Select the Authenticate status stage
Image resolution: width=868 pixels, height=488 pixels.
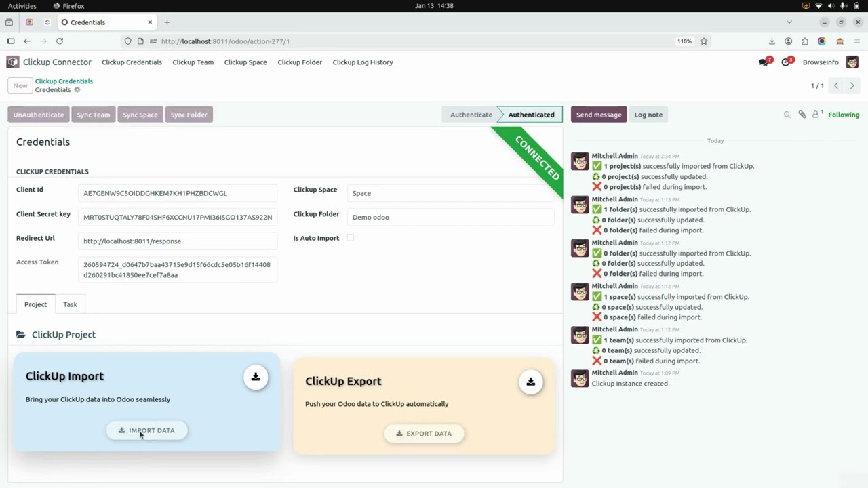click(471, 115)
